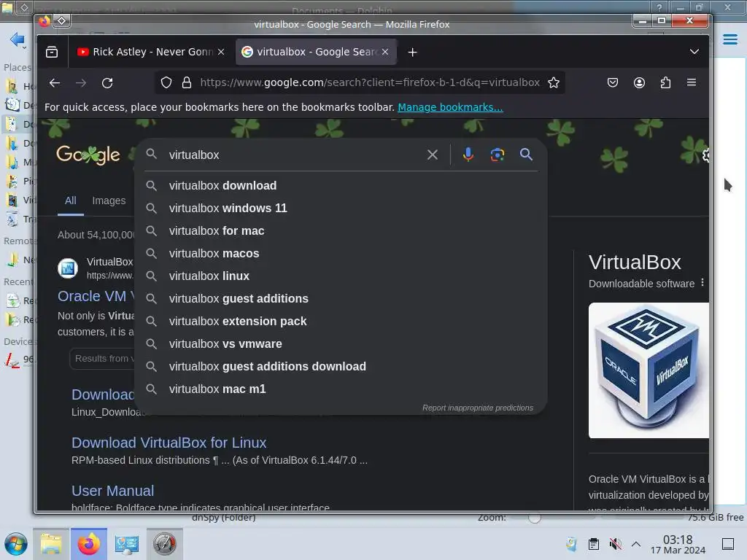Image resolution: width=747 pixels, height=560 pixels.
Task: Choose suggestion virtualbox vs vmware
Action: pos(341,344)
